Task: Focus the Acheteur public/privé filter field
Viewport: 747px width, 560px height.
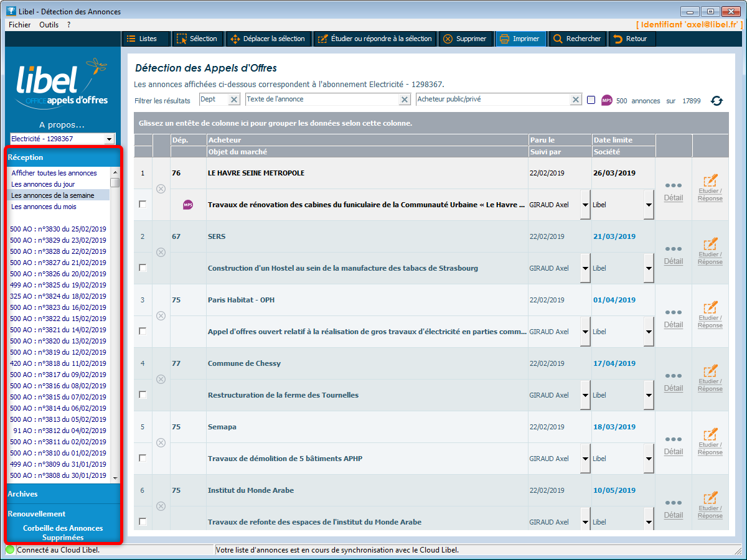Action: (x=493, y=100)
